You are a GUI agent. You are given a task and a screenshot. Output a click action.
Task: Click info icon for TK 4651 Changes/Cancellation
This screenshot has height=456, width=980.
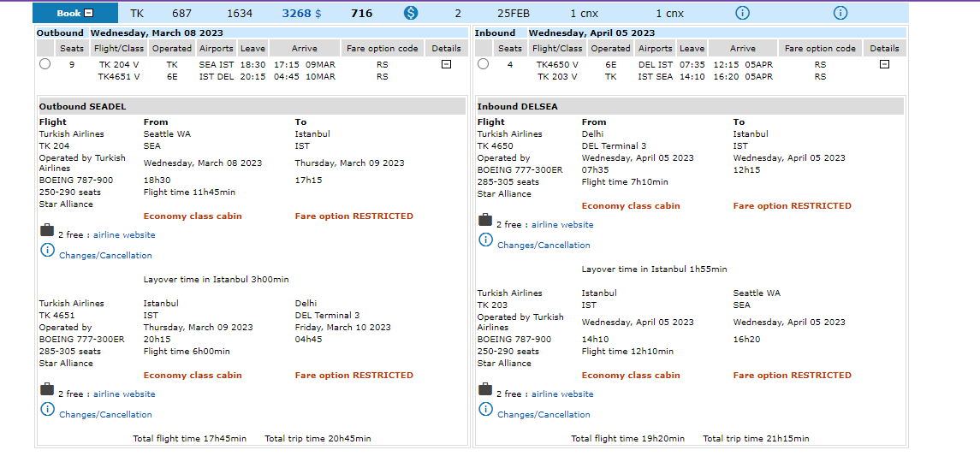[47, 410]
